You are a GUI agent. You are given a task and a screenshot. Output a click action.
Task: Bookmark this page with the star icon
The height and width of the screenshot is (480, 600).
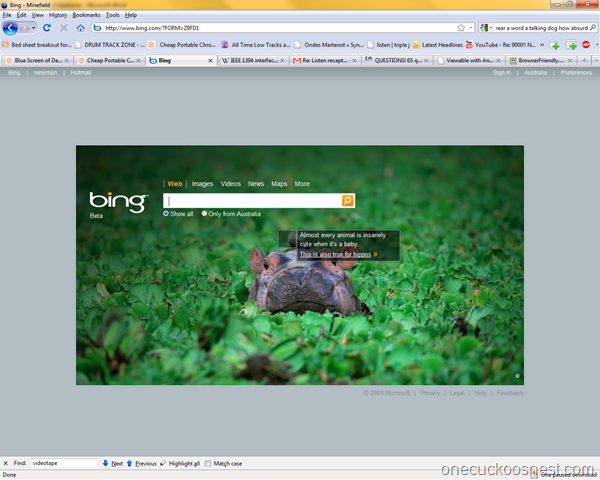461,28
